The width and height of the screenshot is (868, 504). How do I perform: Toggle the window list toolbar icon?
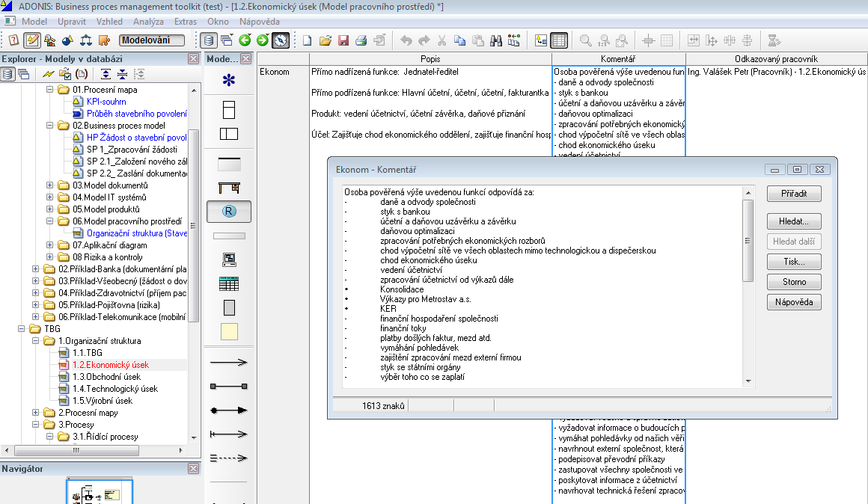click(x=227, y=40)
